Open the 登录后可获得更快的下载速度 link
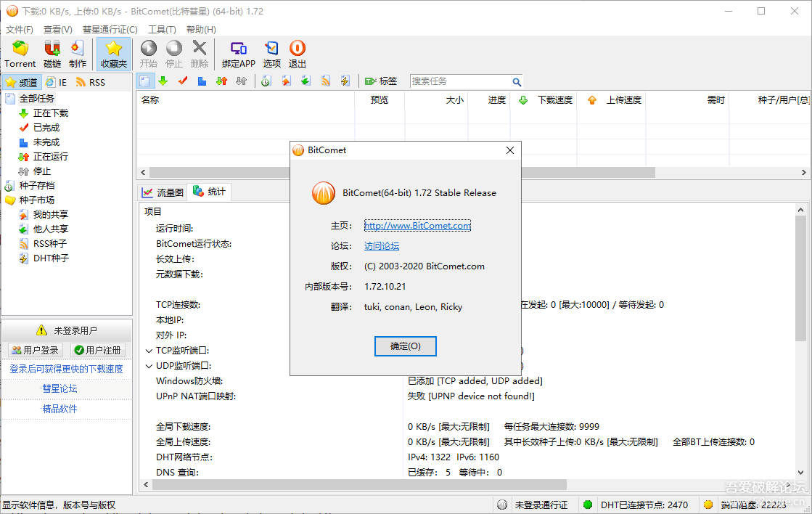The width and height of the screenshot is (812, 514). click(66, 369)
